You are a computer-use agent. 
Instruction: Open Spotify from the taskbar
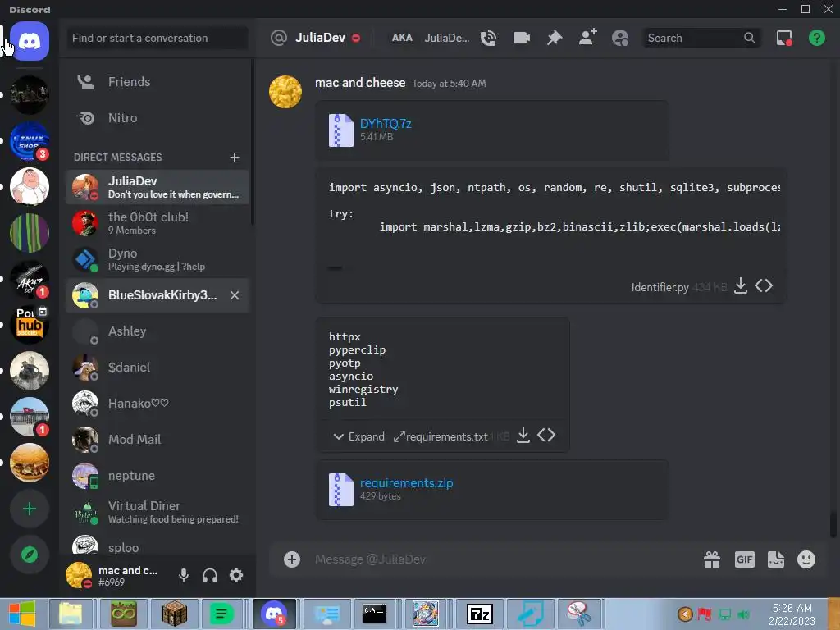click(221, 614)
